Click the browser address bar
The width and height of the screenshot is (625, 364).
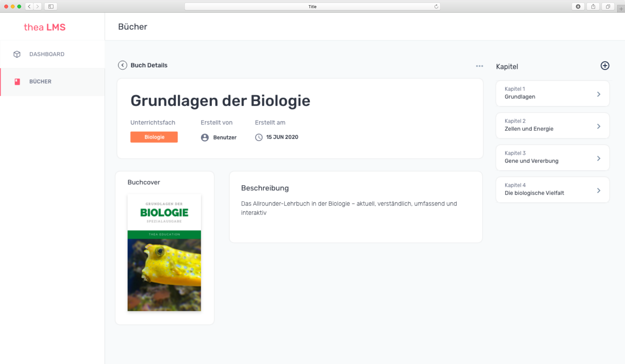[312, 7]
